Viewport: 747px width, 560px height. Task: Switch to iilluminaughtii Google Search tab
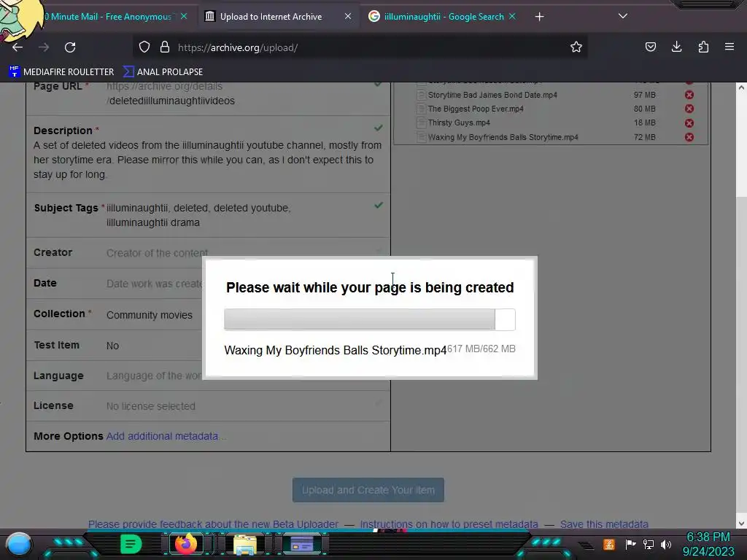tap(441, 17)
